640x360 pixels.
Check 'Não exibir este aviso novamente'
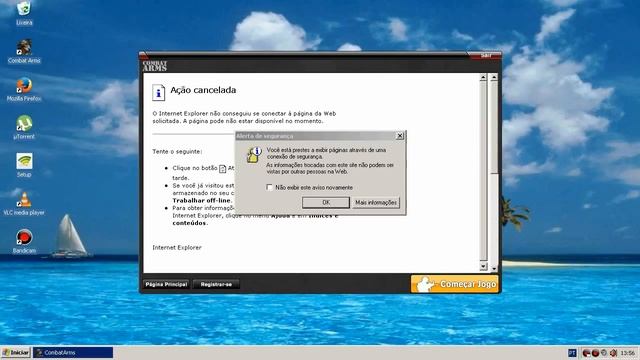tap(269, 187)
